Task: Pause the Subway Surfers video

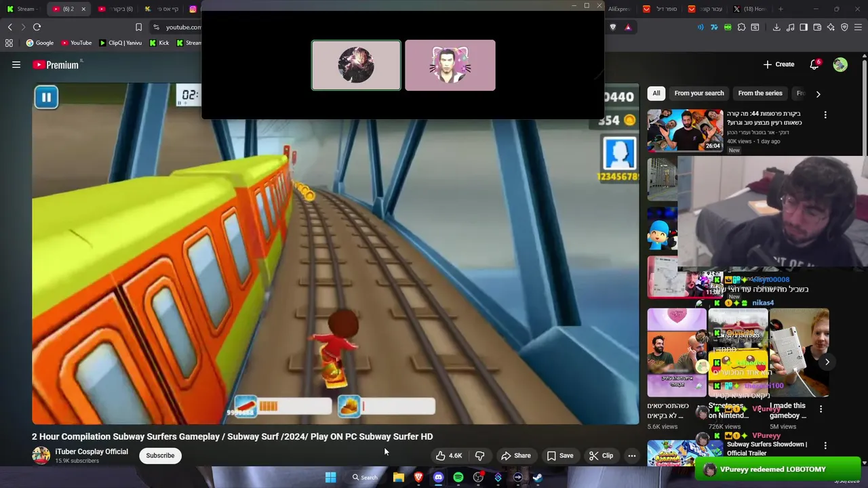Action: (46, 98)
